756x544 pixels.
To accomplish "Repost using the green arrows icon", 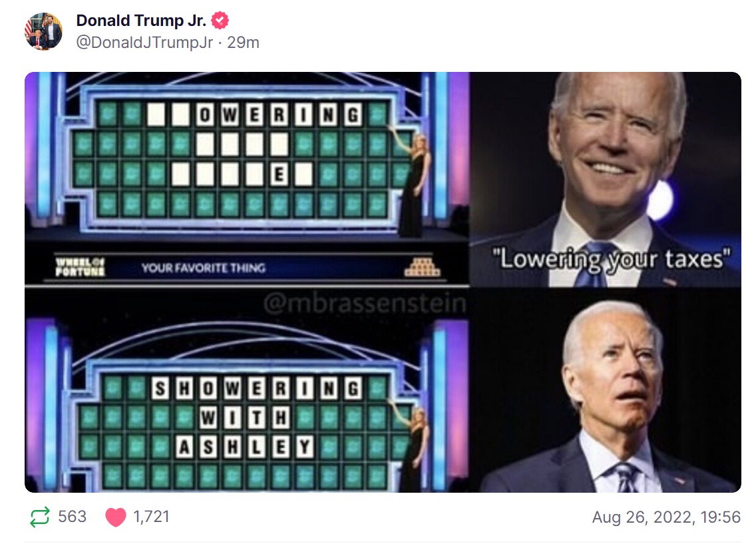I will 39,517.
